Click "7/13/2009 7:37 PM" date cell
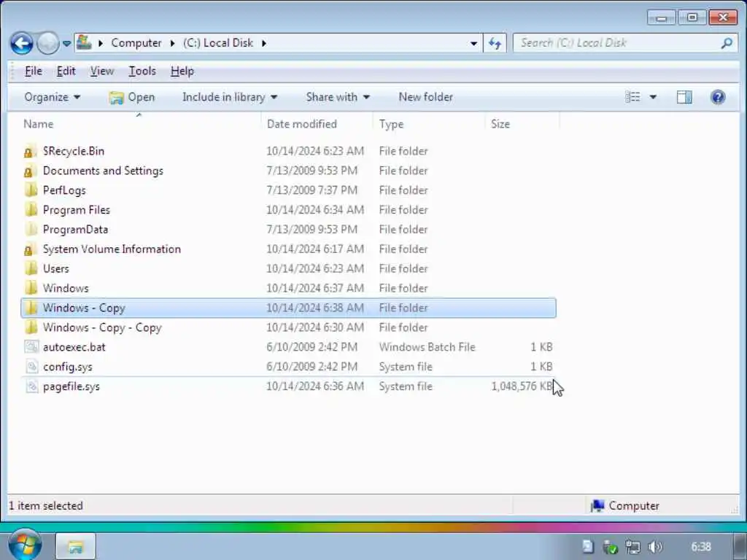Image resolution: width=747 pixels, height=560 pixels. click(x=311, y=190)
